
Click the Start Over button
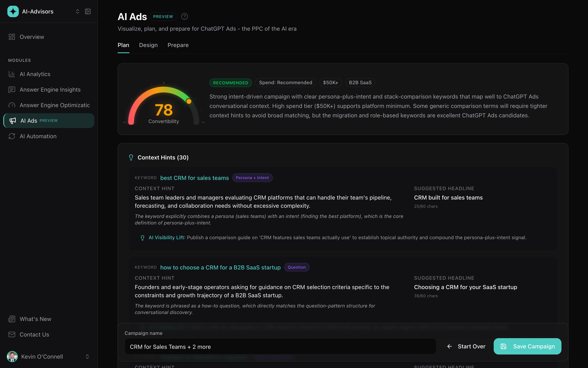click(x=466, y=346)
